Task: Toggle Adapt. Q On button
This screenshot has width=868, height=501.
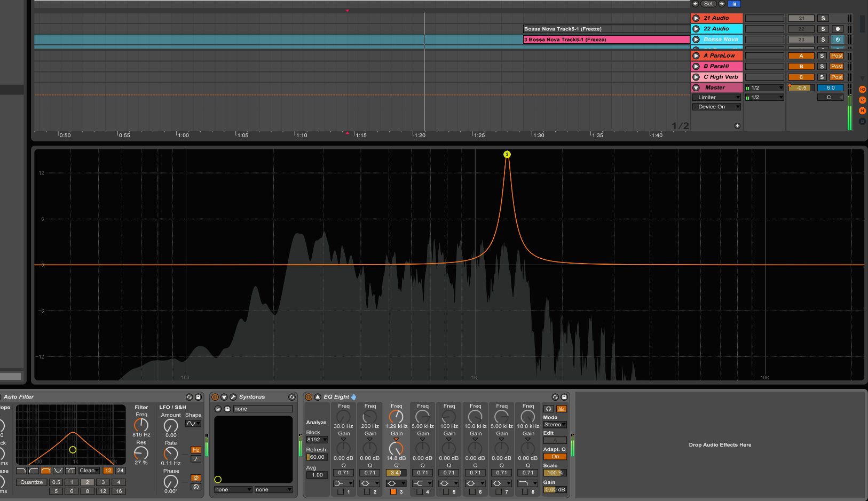Action: [x=555, y=457]
